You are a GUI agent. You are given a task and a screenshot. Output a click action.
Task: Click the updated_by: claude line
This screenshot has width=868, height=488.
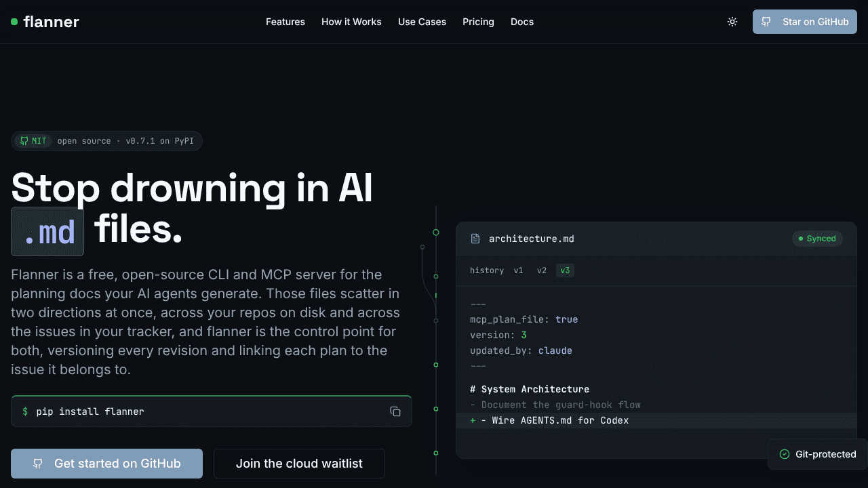521,350
